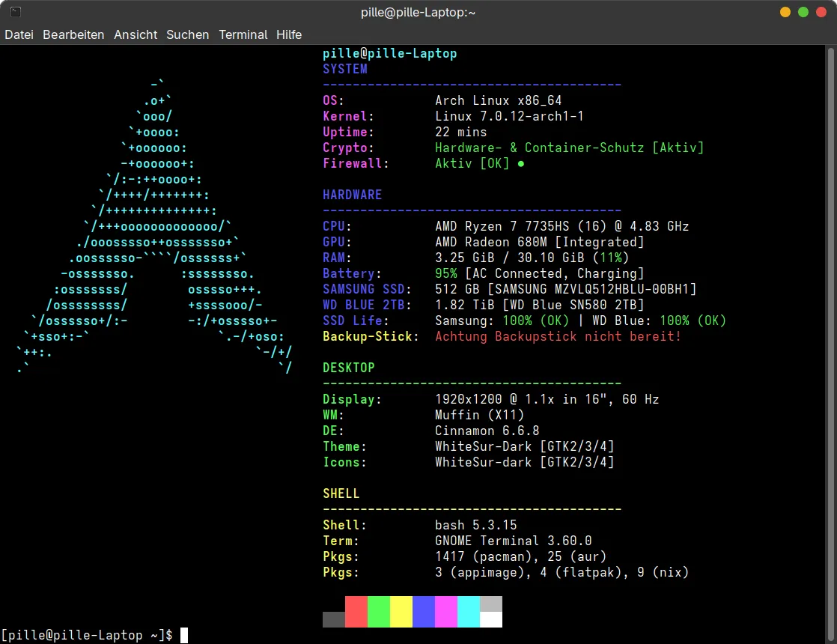Click 'Achtung Backupstick nicht bereit!' warning
The image size is (837, 644).
pyautogui.click(x=558, y=336)
